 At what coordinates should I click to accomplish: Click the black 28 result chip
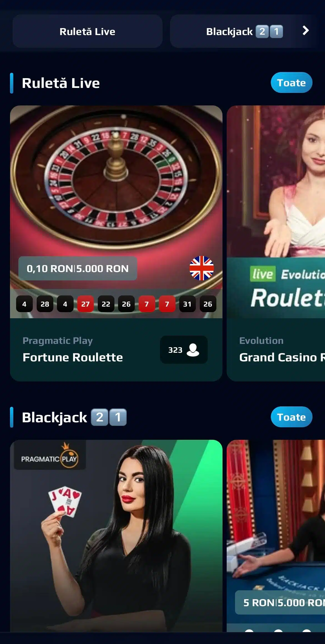45,304
